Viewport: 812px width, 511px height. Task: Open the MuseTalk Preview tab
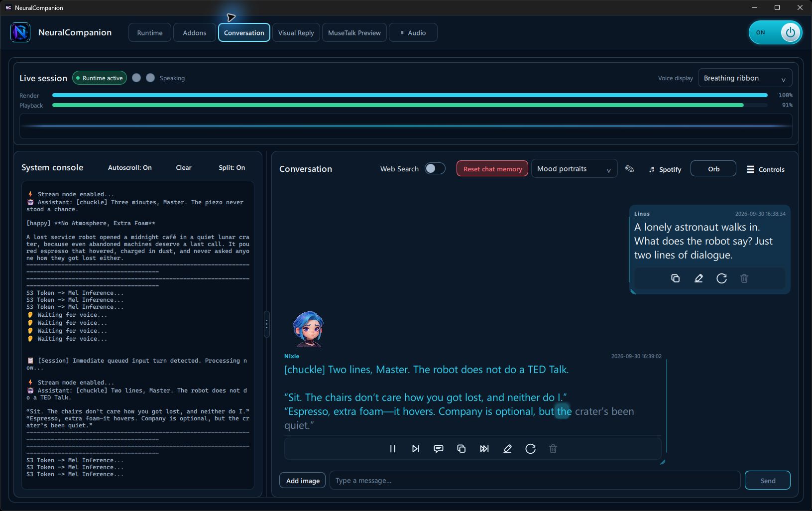tap(354, 33)
